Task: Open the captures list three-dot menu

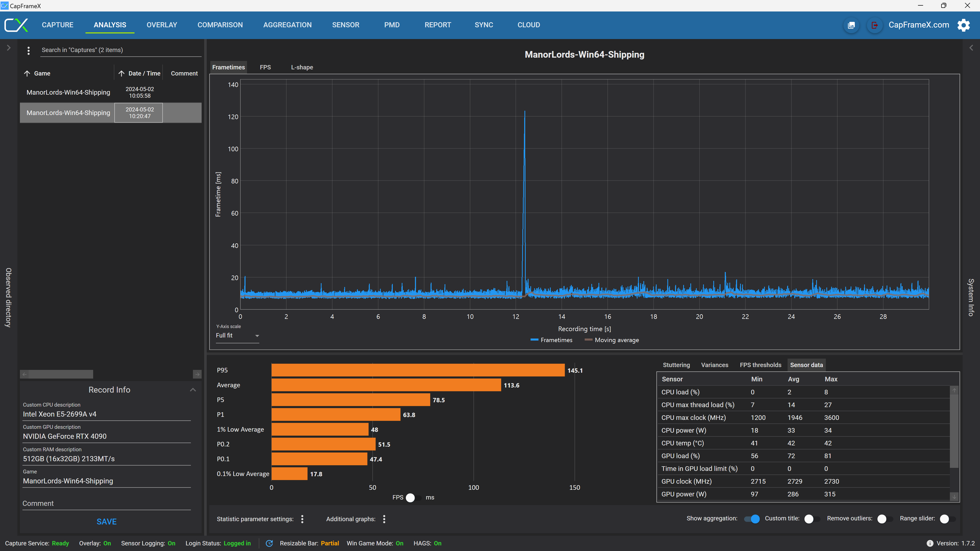Action: click(x=29, y=50)
